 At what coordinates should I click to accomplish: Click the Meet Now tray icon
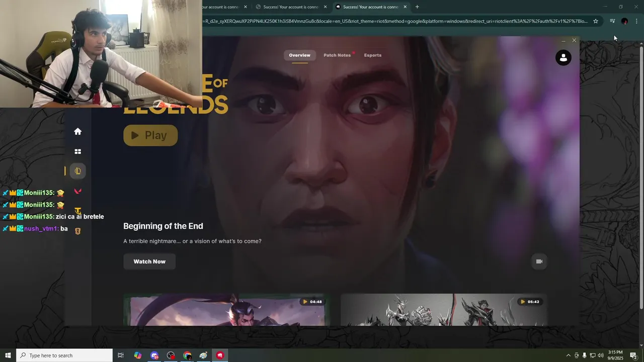[577, 355]
